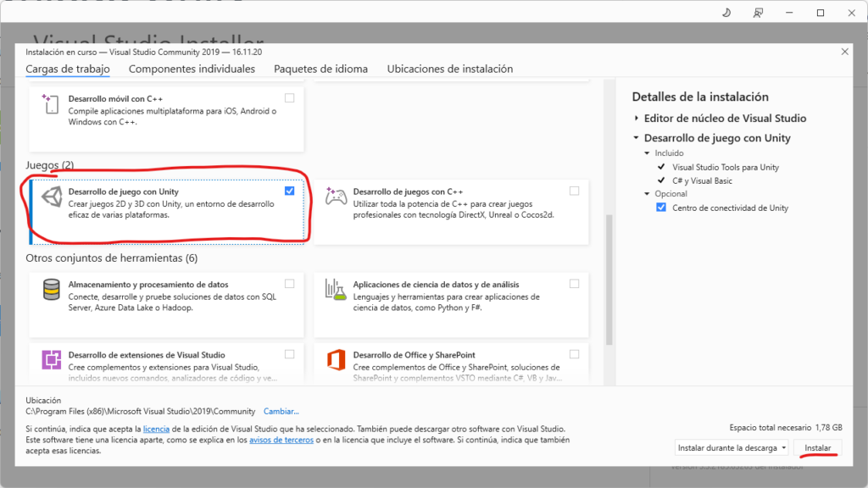This screenshot has width=868, height=488.
Task: Go to Paquetes de idioma tab
Action: click(x=320, y=69)
